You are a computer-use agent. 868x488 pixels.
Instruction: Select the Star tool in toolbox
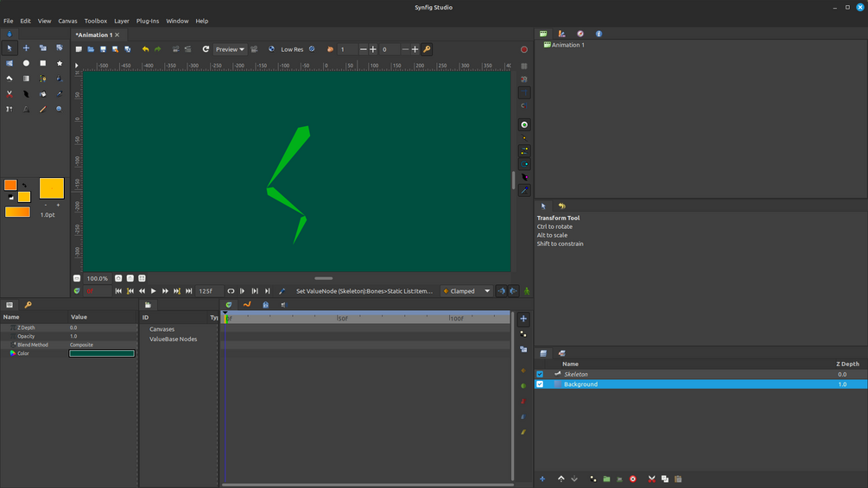click(60, 63)
